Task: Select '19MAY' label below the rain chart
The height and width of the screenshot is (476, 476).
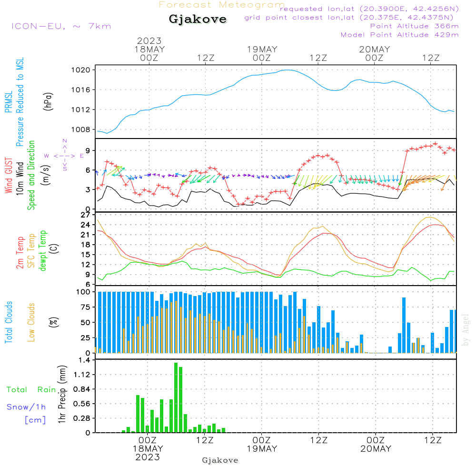Action: click(262, 449)
